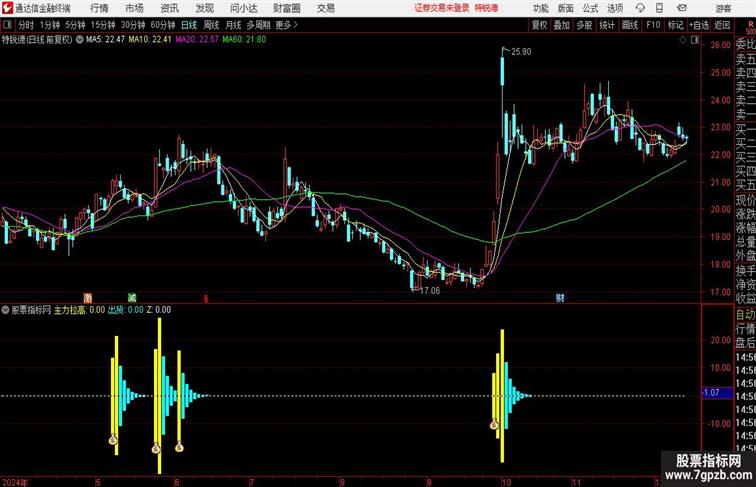This screenshot has width=756, height=487.
Task: Click the 委比 label in right panel
Action: [x=745, y=45]
